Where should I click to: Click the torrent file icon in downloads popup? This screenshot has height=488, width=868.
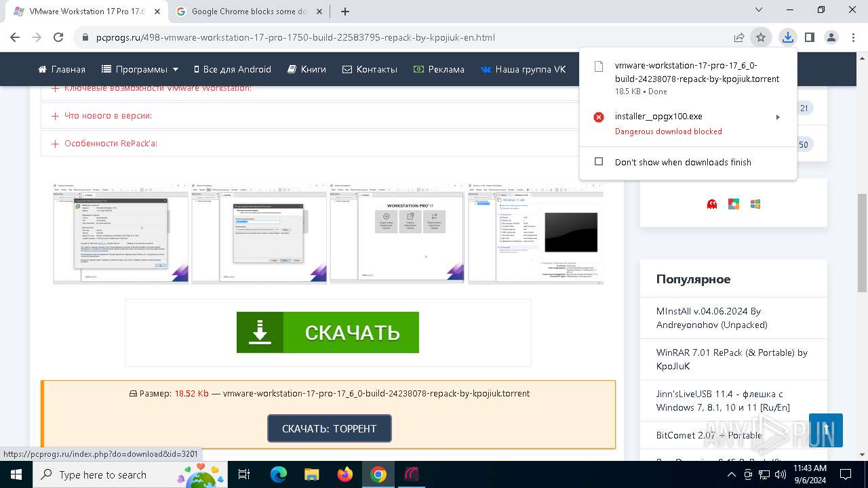[x=599, y=66]
